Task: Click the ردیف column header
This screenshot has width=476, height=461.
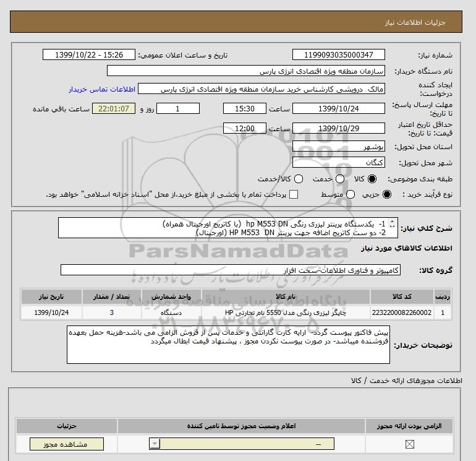Action: [443, 296]
